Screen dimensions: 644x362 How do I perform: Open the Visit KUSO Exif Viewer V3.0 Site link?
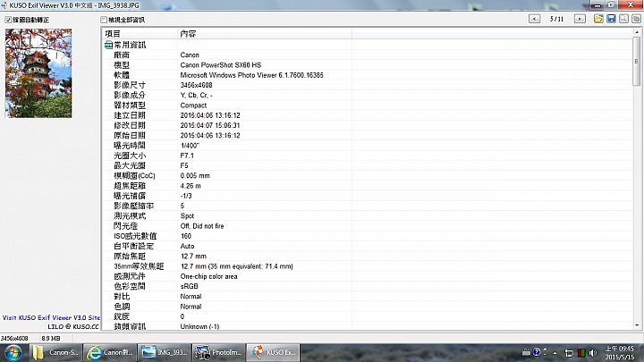pos(51,317)
